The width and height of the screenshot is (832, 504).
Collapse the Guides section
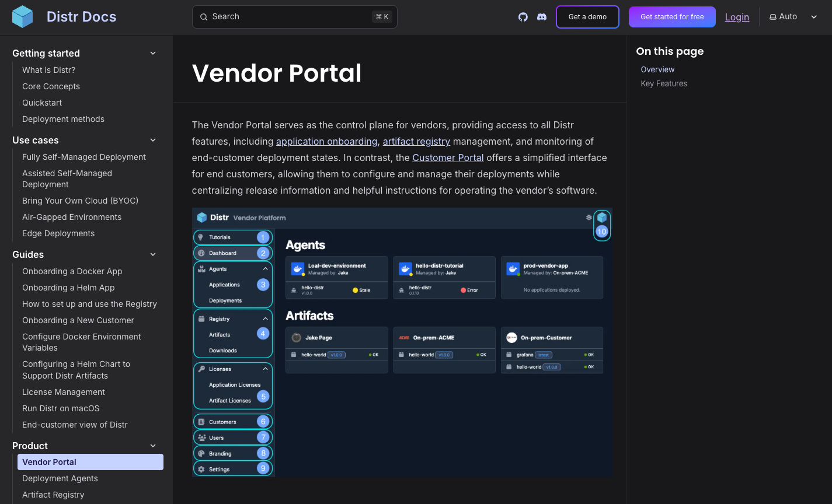(153, 254)
